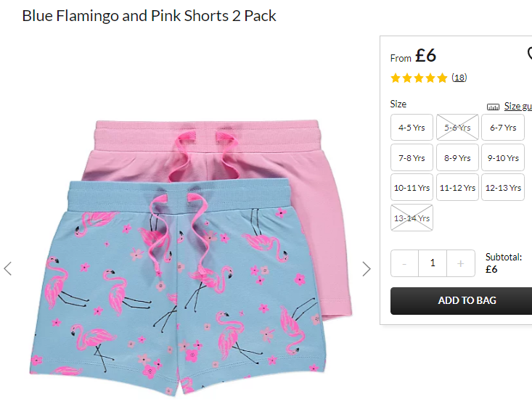The height and width of the screenshot is (412, 532).
Task: Click the quantity input field
Action: click(x=433, y=263)
